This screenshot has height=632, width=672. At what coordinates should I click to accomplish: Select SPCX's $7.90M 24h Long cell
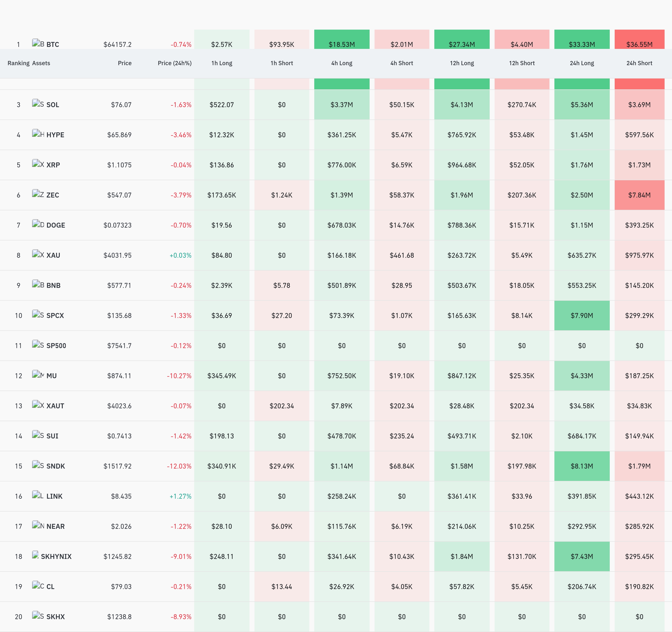(582, 316)
